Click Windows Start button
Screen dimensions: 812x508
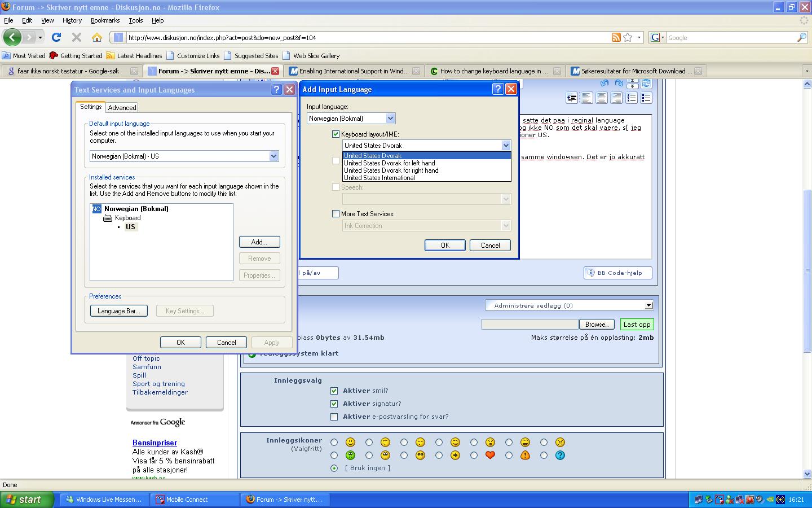27,500
